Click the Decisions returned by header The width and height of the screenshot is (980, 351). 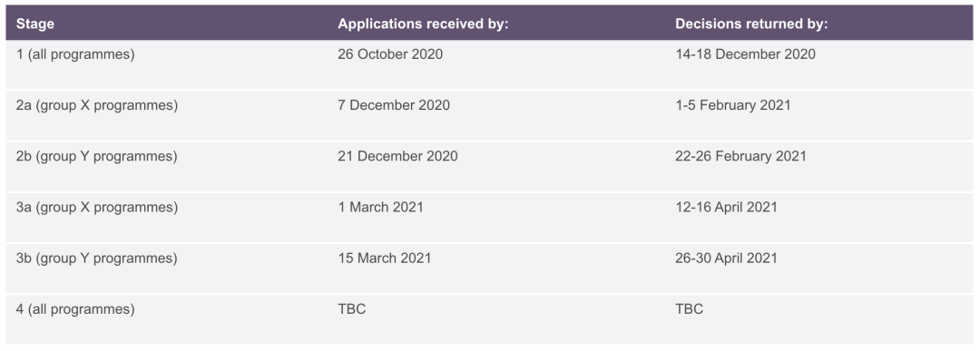751,24
